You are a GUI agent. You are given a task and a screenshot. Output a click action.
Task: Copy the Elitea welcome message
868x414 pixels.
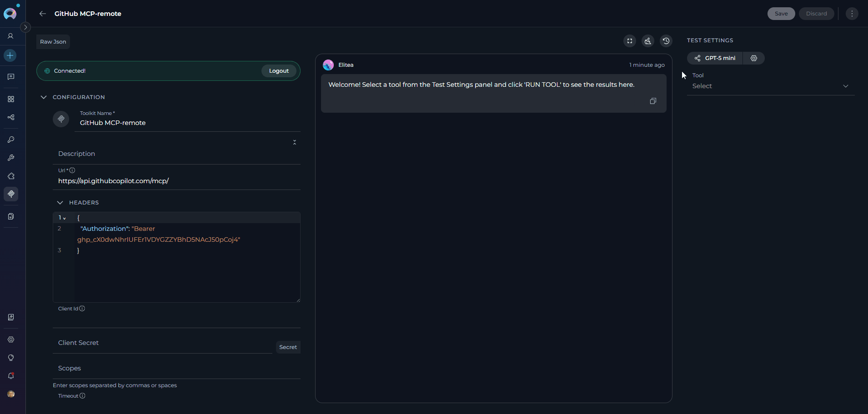pos(653,101)
